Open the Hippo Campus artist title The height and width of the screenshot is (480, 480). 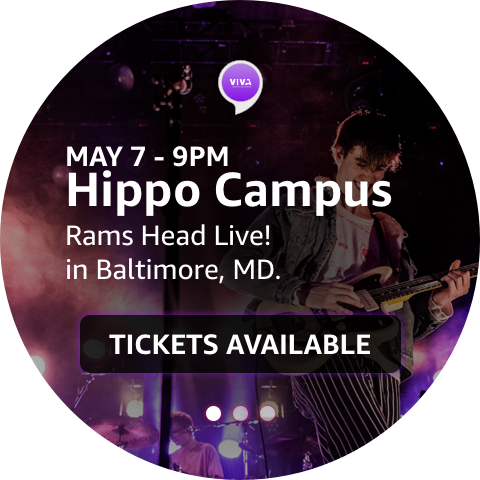tap(229, 191)
